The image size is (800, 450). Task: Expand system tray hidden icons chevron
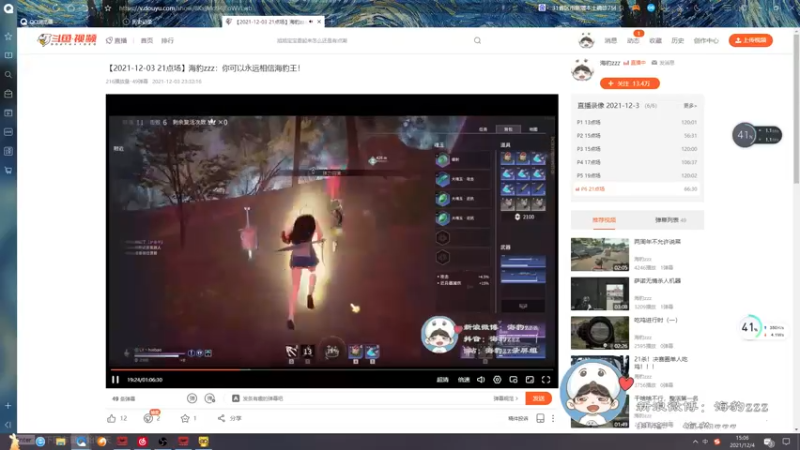[695, 442]
